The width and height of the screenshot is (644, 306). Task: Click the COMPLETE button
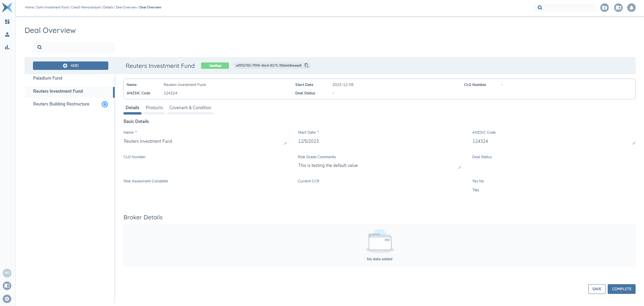tap(621, 289)
